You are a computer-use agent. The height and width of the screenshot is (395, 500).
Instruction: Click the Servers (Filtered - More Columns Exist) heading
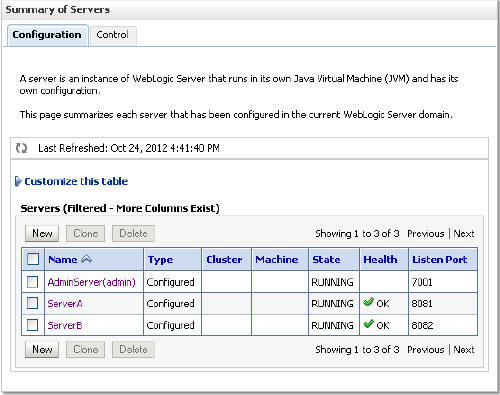click(x=120, y=208)
